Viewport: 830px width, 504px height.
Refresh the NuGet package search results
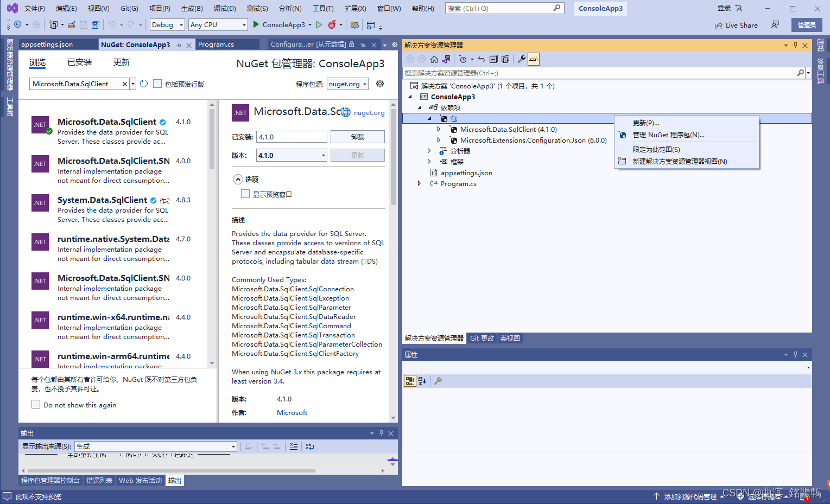click(144, 84)
